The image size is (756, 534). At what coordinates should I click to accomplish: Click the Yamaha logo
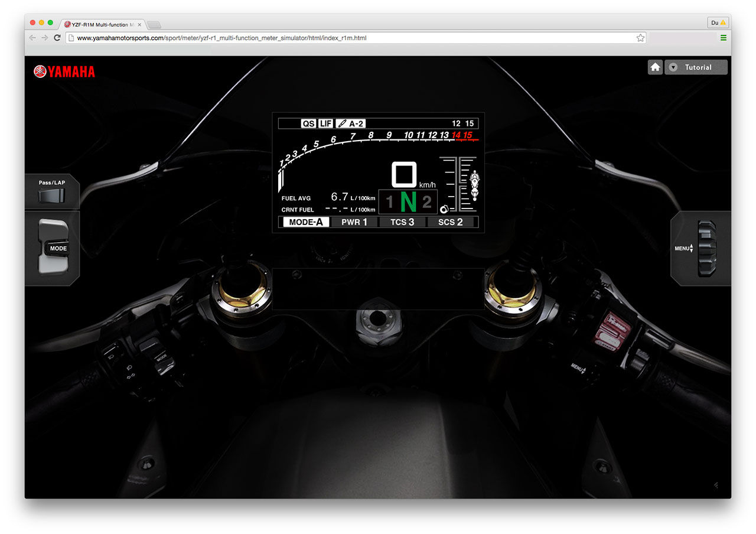pyautogui.click(x=64, y=72)
